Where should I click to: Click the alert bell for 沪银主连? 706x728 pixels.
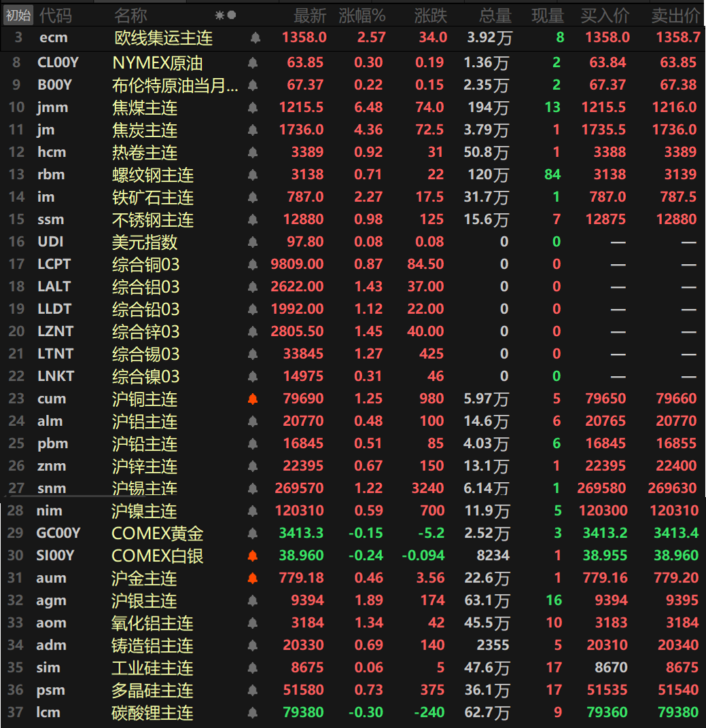[253, 601]
